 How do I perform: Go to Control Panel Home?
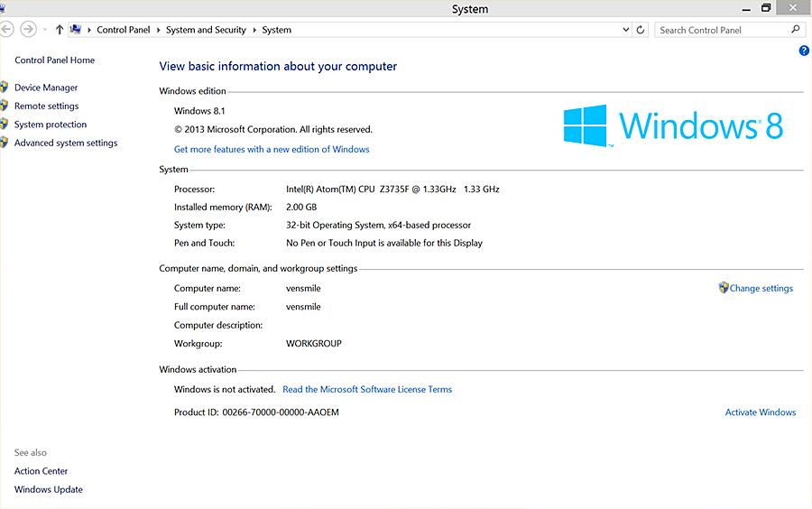[54, 60]
